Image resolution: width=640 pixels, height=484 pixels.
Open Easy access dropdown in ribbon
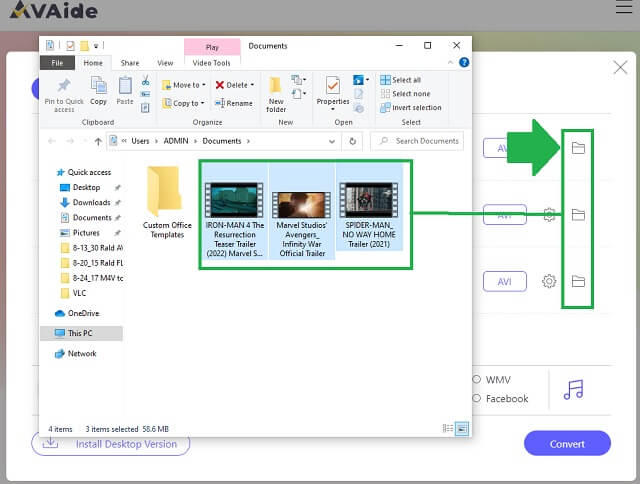coord(299,94)
